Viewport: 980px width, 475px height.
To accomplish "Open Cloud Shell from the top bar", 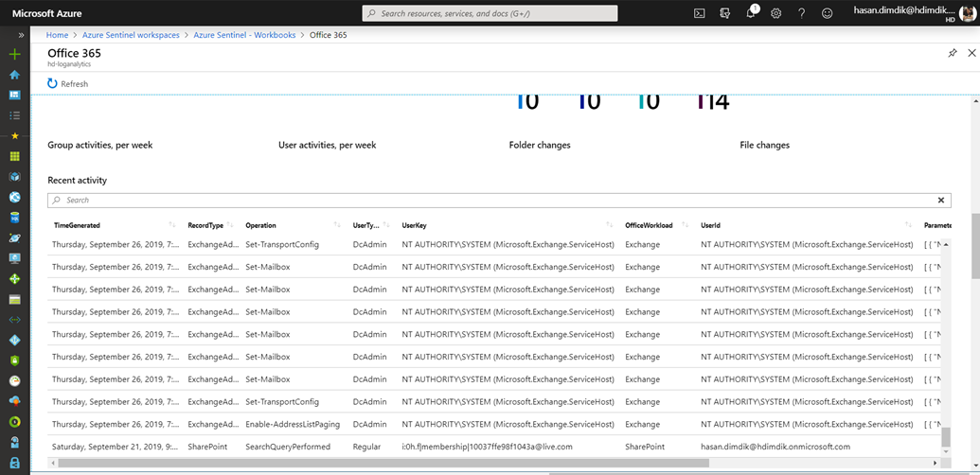I will click(700, 13).
